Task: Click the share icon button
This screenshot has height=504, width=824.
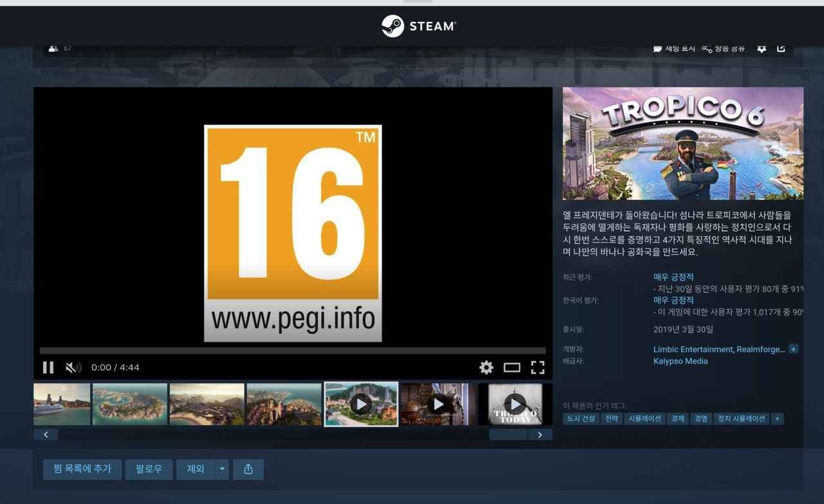Action: coord(248,469)
